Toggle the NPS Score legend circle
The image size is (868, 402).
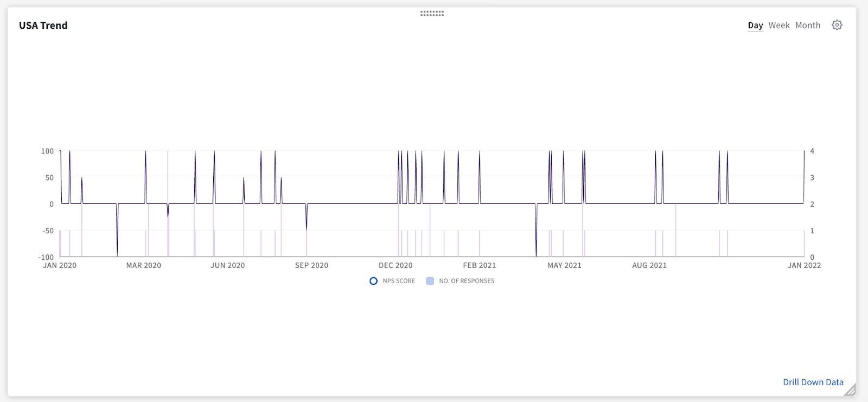pos(373,281)
